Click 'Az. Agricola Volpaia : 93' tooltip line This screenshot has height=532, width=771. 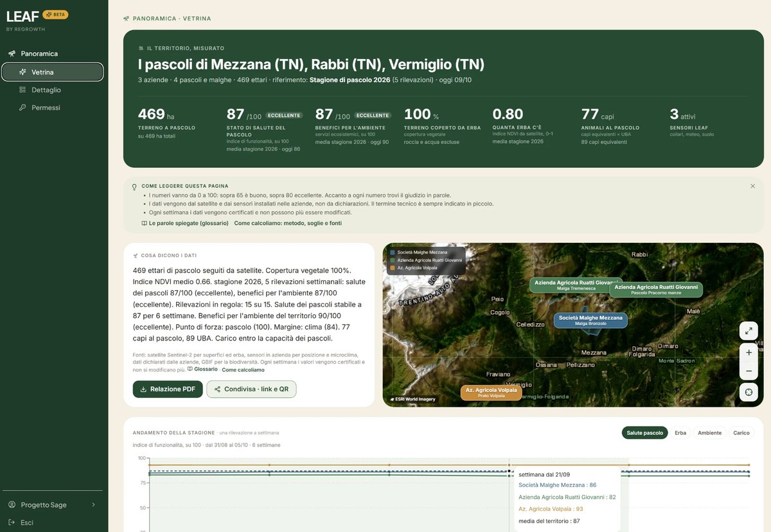pos(551,509)
